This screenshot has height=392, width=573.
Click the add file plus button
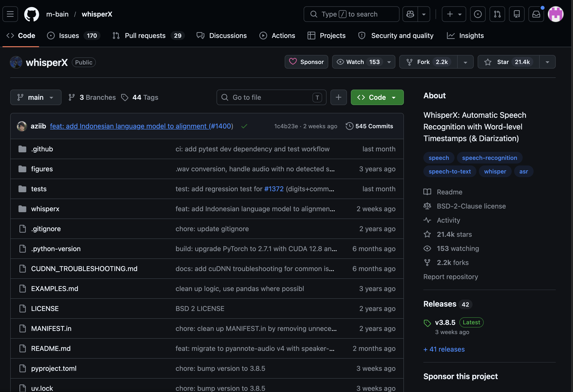pyautogui.click(x=338, y=97)
